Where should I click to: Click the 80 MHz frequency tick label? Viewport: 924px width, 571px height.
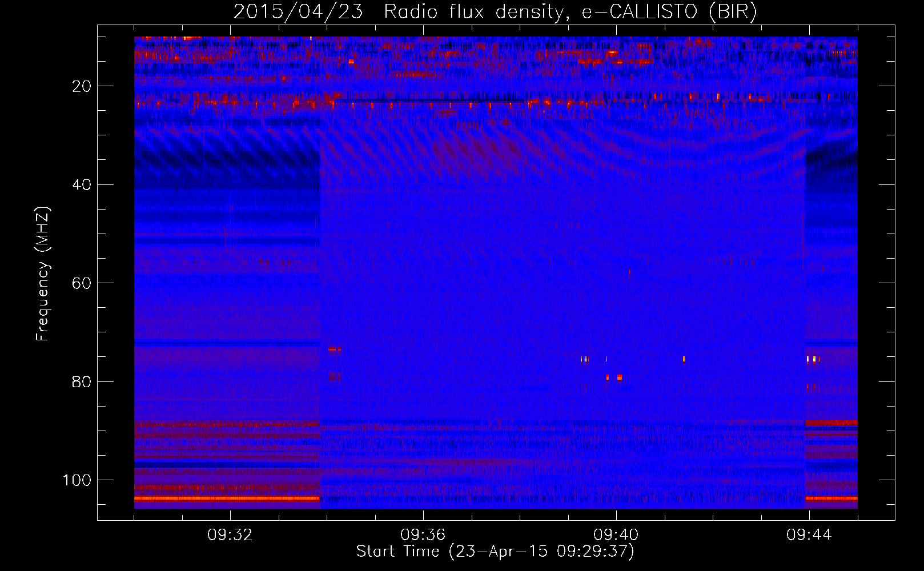point(82,382)
